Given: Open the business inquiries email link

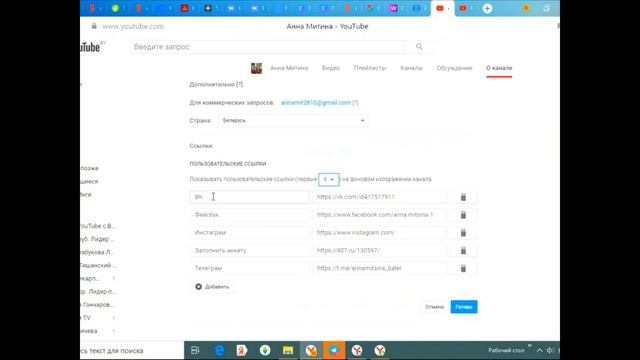Looking at the screenshot, I should (x=316, y=102).
